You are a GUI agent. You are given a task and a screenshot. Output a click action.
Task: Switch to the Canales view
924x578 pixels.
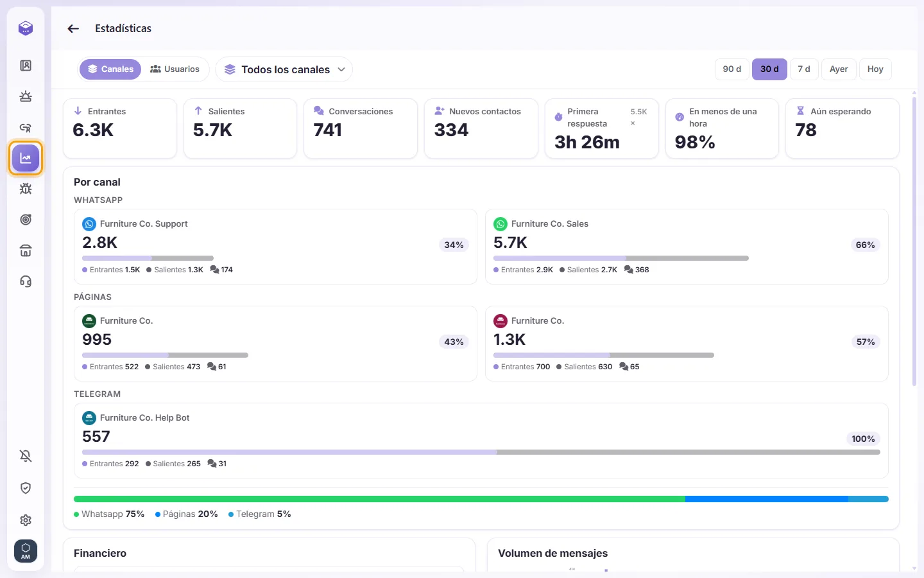(110, 69)
